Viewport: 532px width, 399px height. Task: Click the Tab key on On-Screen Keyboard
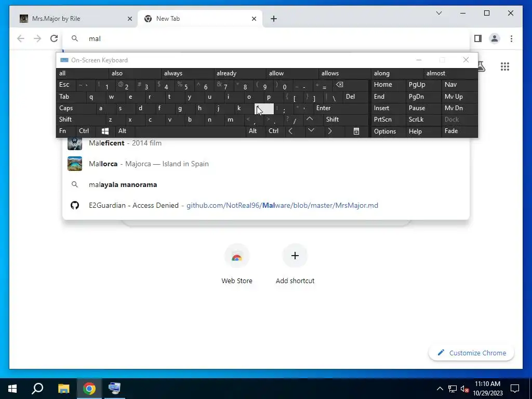pyautogui.click(x=71, y=97)
